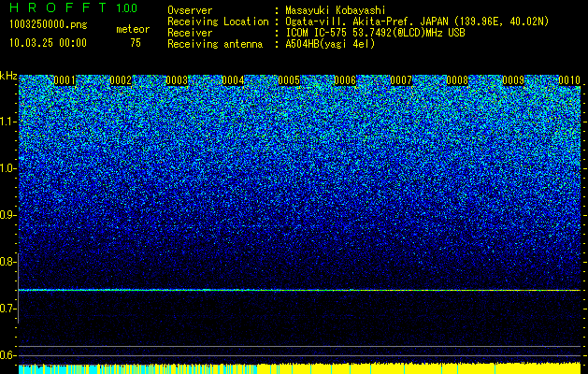Screen dimensions: 588x374
Task: Click the meteor count value 75
Action: point(136,43)
